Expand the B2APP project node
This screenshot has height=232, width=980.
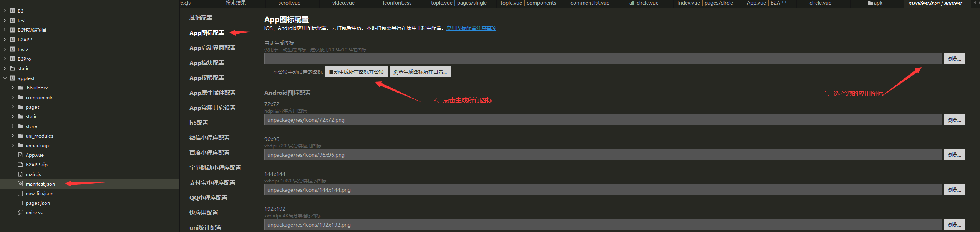point(5,40)
